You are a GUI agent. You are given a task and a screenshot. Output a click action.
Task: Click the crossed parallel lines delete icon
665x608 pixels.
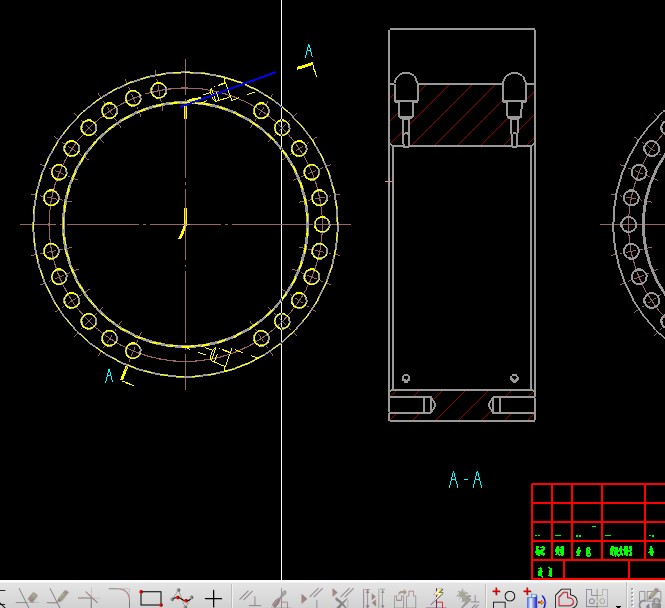343,598
